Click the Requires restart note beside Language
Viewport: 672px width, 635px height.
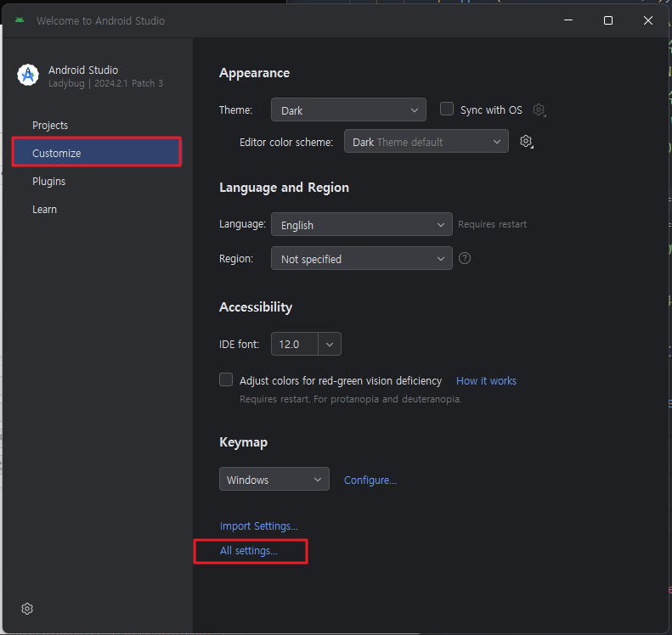coord(492,224)
